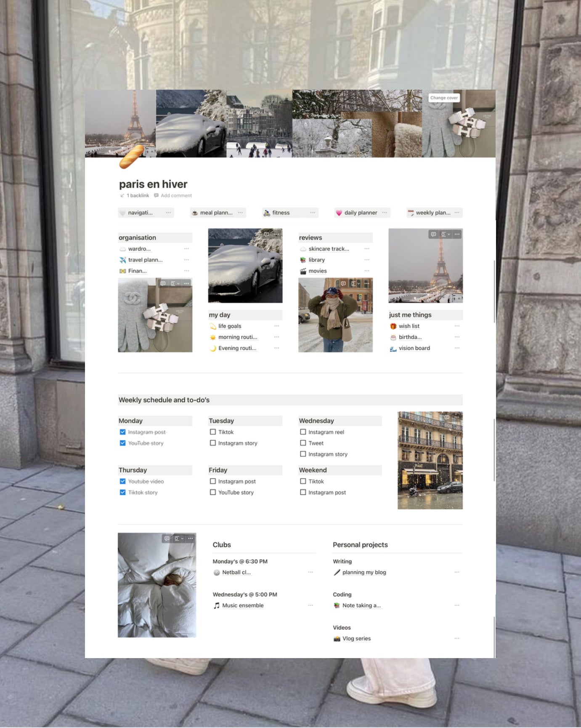Open the meal planner page button
The width and height of the screenshot is (581, 728).
point(216,213)
